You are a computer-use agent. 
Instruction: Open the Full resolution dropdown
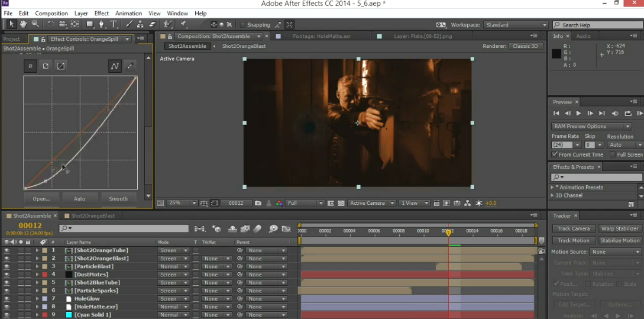pos(306,203)
